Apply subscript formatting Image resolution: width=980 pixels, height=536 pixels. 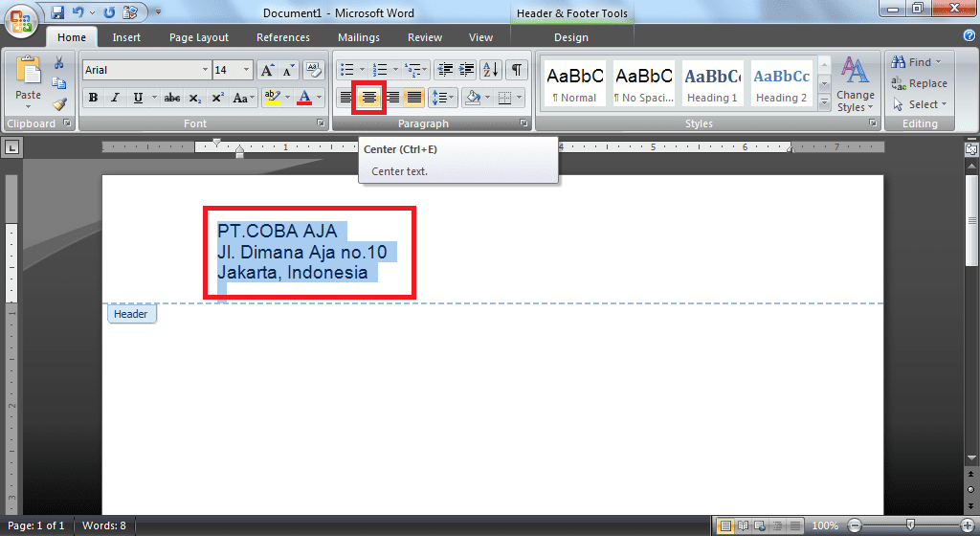[195, 98]
